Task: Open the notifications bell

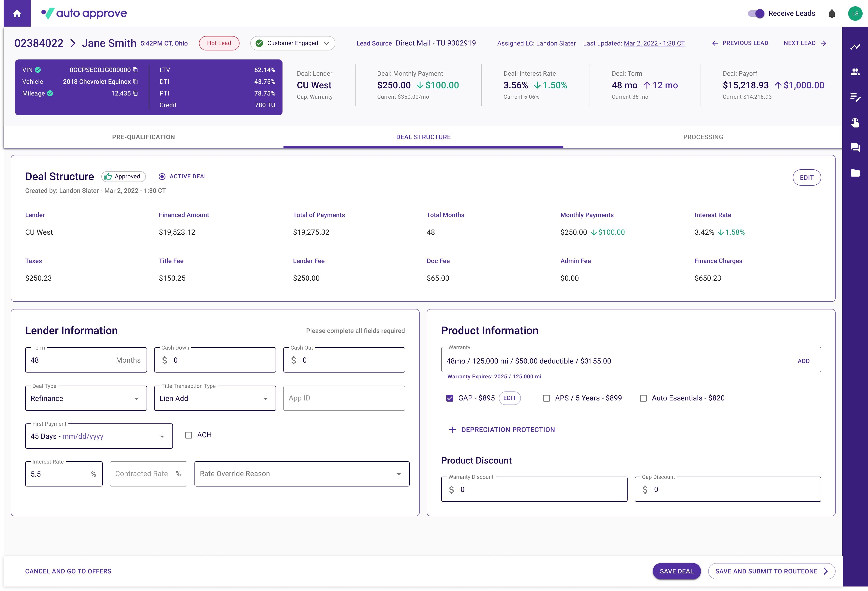Action: pos(832,14)
